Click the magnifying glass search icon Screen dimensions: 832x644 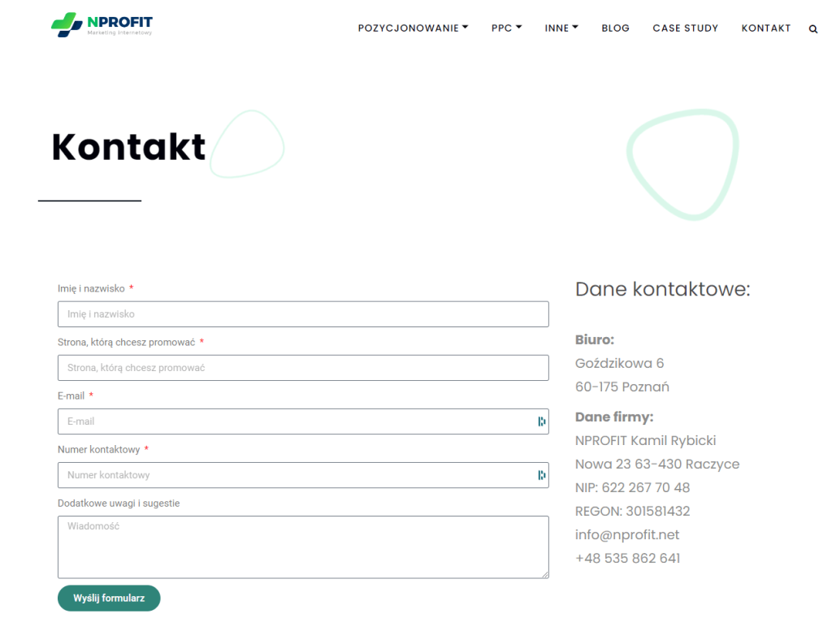pos(813,28)
